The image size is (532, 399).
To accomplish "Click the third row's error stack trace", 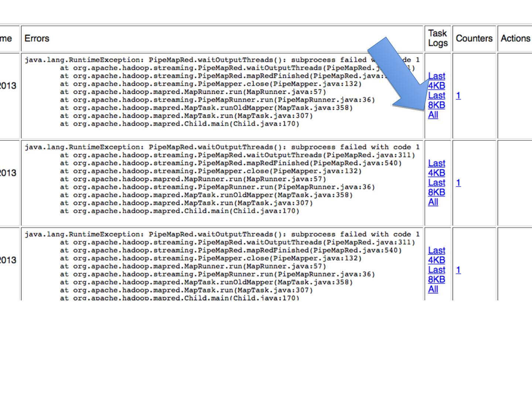I will pyautogui.click(x=222, y=266).
